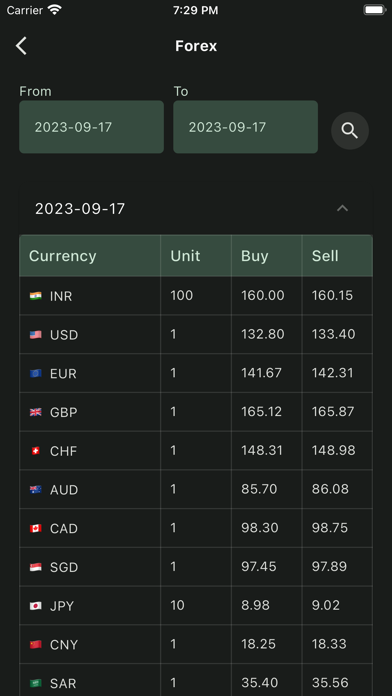Select the SGD currency row
Viewport: 392px width, 696px height.
pos(196,567)
